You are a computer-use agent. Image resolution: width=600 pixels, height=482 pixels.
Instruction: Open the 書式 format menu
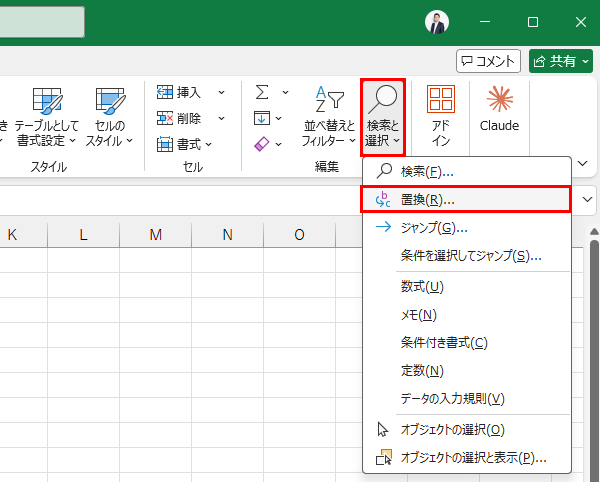(x=184, y=144)
